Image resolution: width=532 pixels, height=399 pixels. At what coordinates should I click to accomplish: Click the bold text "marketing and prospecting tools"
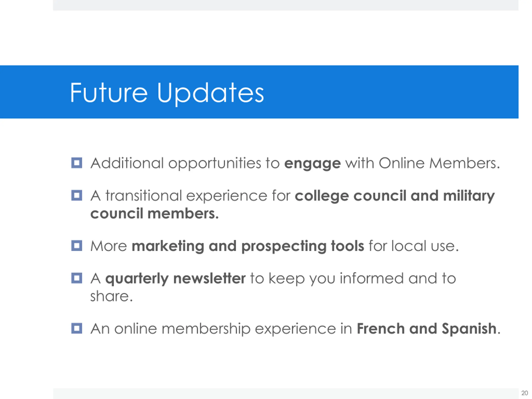click(248, 246)
